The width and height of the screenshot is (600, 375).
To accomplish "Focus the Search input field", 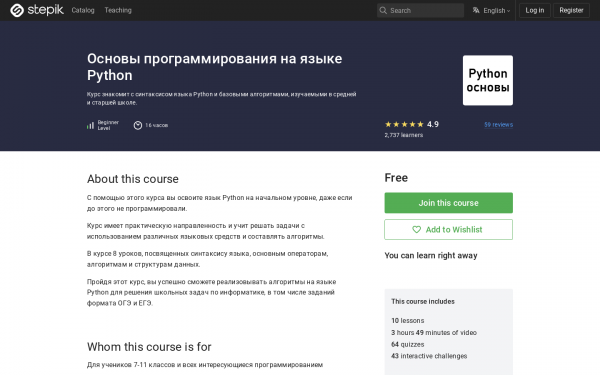I will 421,10.
